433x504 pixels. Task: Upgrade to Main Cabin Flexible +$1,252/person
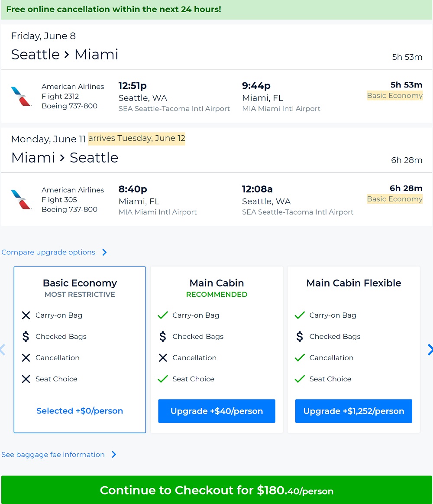coord(353,411)
